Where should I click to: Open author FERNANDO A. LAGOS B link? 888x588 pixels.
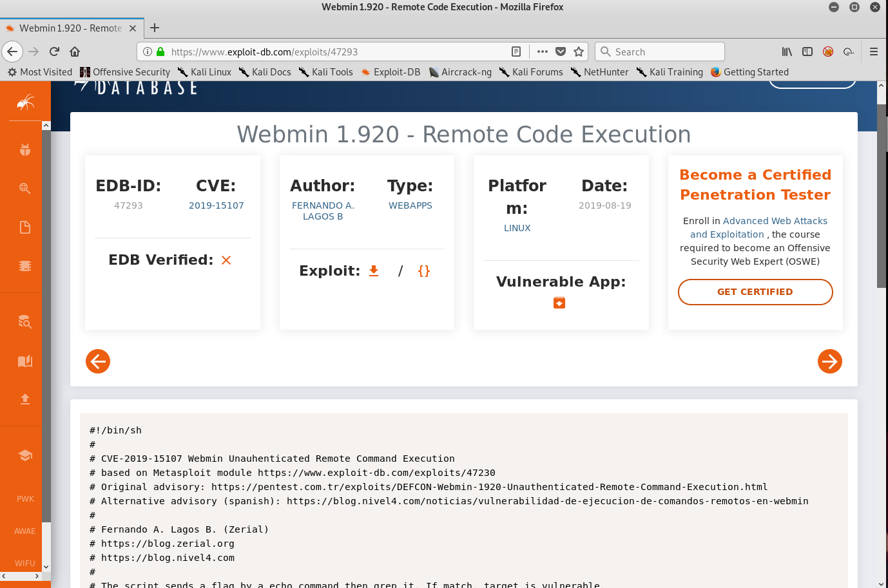[323, 211]
